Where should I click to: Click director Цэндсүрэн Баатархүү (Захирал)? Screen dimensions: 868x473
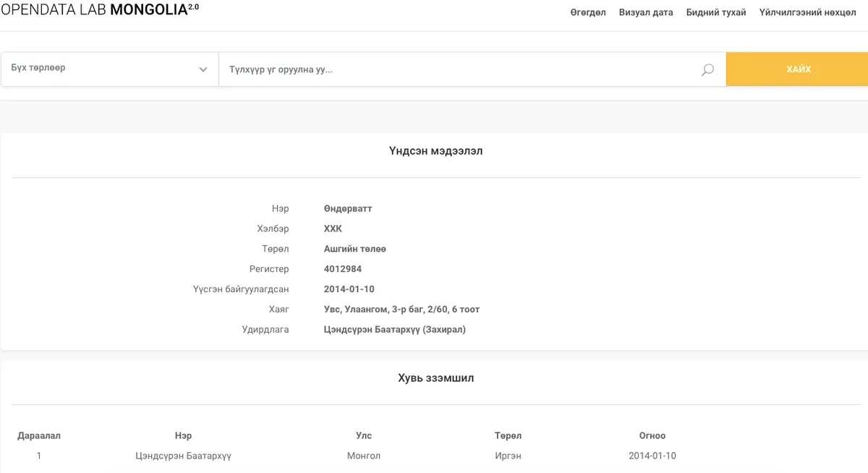(x=395, y=330)
